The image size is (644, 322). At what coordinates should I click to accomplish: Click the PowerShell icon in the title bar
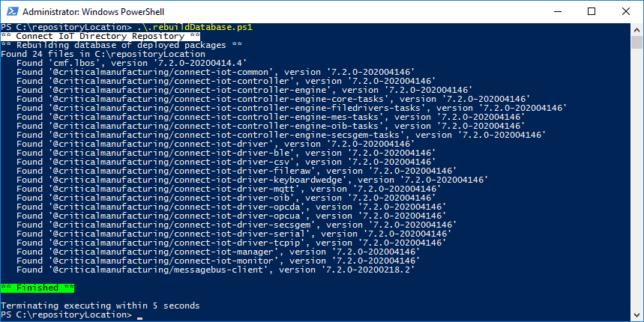11,11
